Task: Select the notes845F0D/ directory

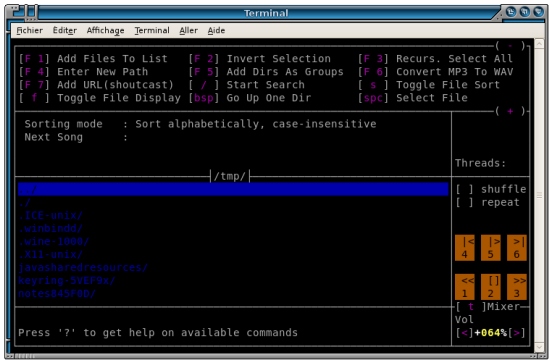Action: [x=57, y=293]
